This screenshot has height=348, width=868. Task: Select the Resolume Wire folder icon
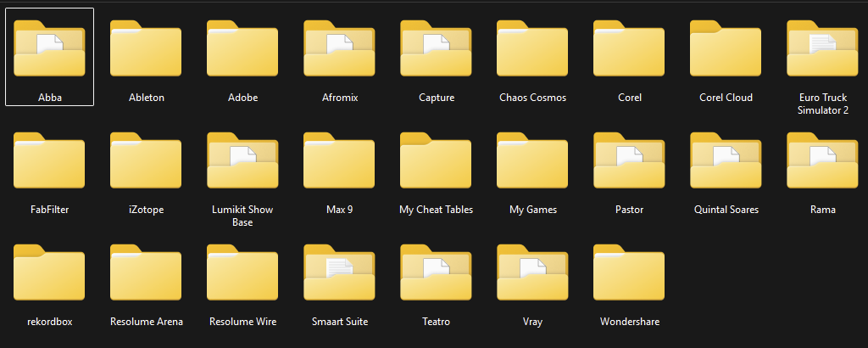point(242,272)
